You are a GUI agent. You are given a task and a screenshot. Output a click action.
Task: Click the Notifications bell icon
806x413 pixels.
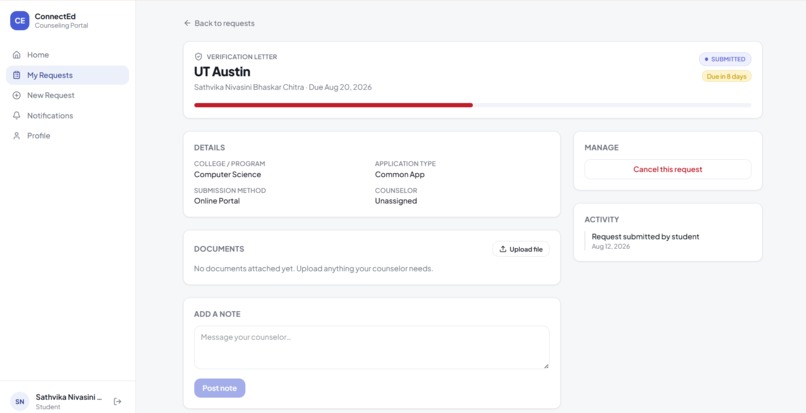click(16, 116)
